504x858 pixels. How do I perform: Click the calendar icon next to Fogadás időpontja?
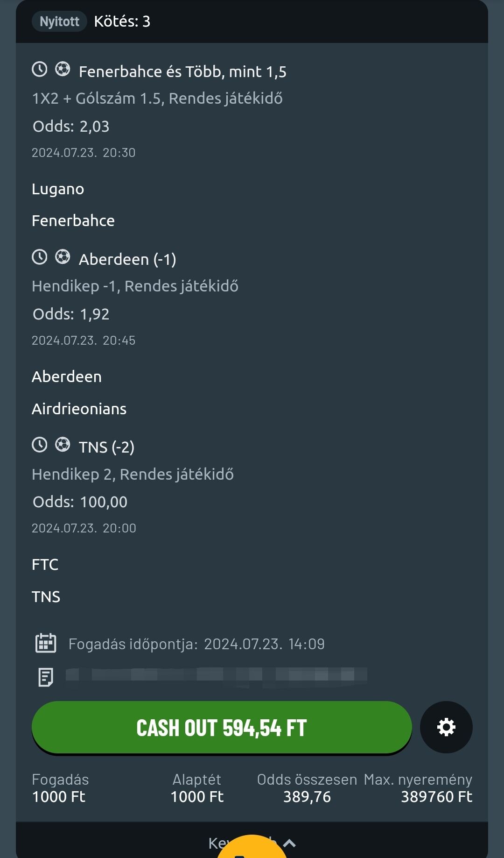coord(46,643)
